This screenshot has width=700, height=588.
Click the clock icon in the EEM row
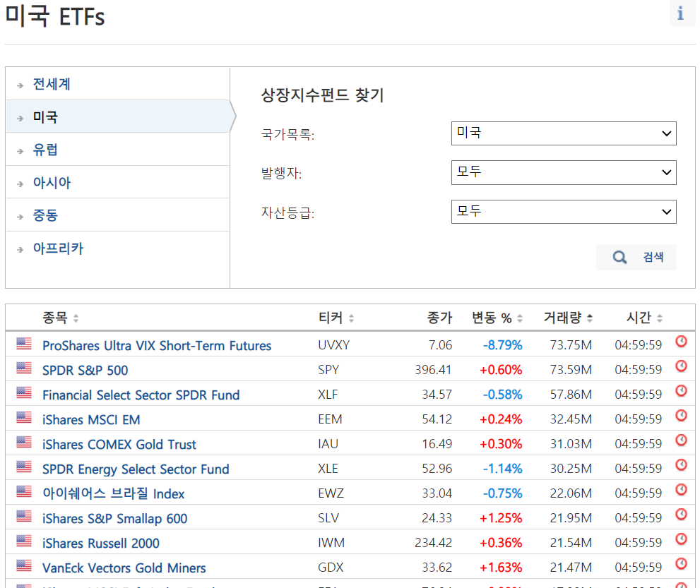click(681, 416)
